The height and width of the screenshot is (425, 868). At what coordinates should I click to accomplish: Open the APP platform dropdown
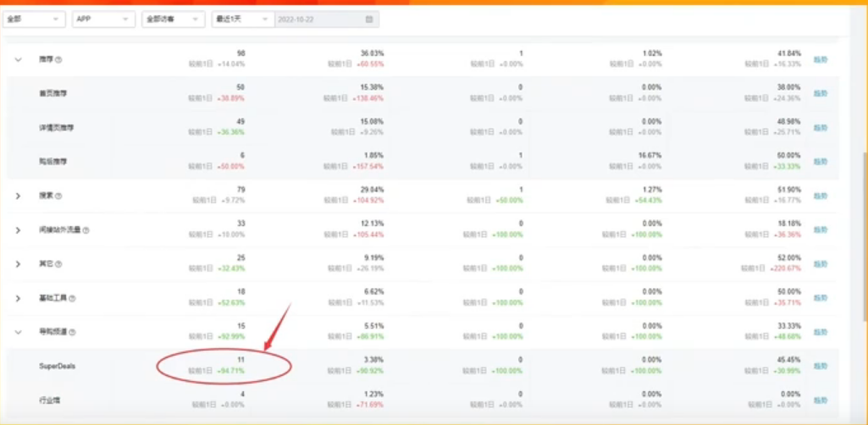(103, 19)
